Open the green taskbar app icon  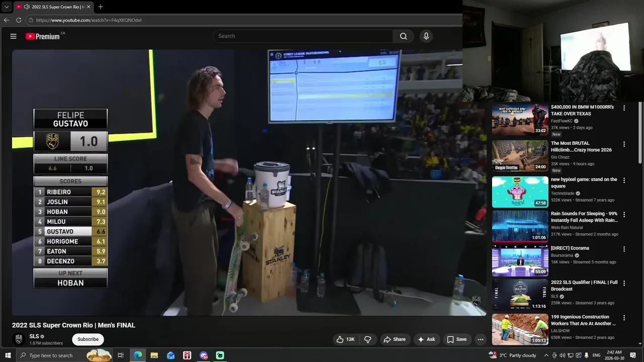click(x=220, y=355)
